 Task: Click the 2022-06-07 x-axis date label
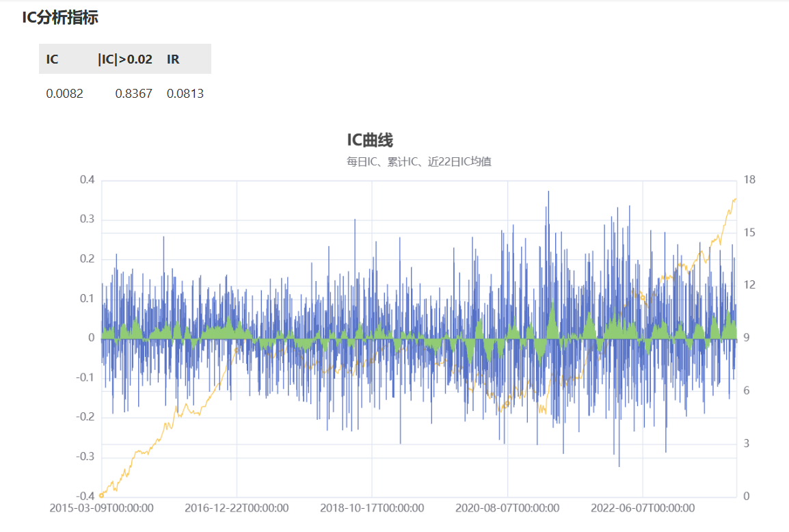(x=643, y=508)
